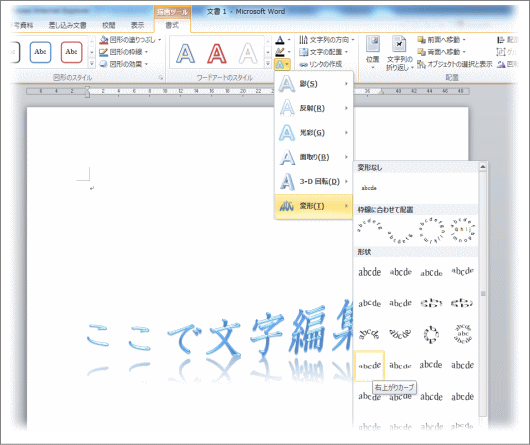This screenshot has height=445, width=530.
Task: Open 文字列の折り返し wrap text button
Action: (x=400, y=53)
